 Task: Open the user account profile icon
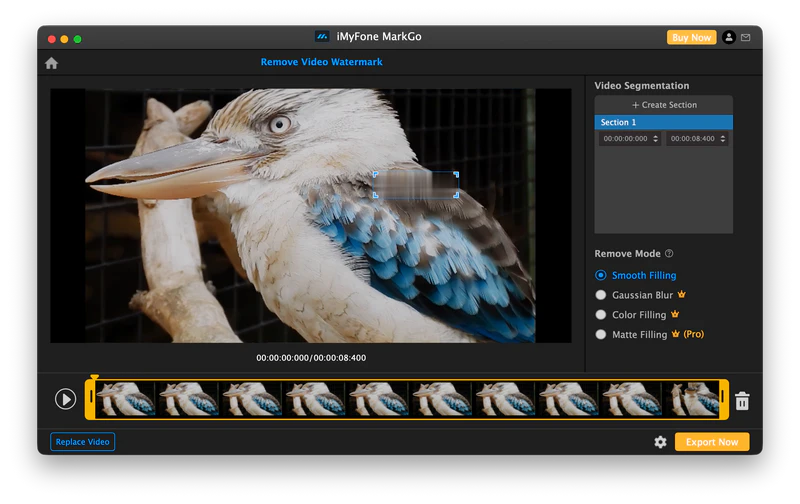[x=729, y=37]
